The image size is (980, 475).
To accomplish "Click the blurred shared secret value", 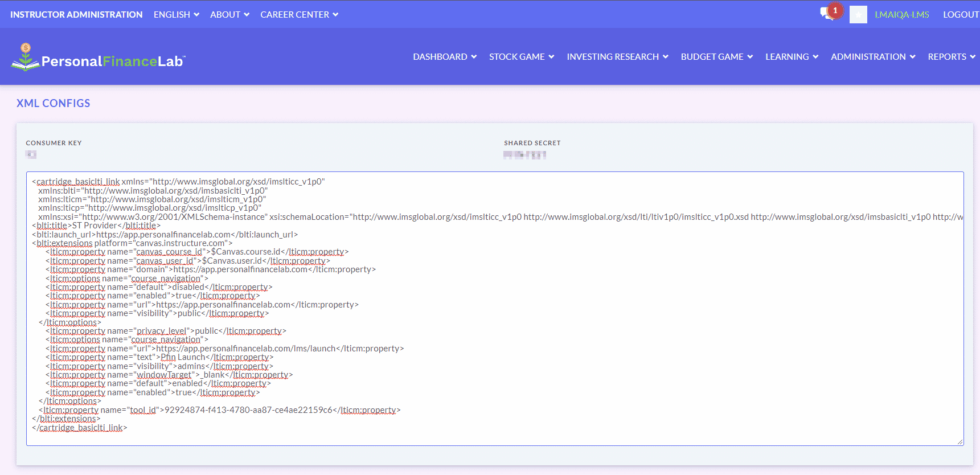I will click(524, 154).
